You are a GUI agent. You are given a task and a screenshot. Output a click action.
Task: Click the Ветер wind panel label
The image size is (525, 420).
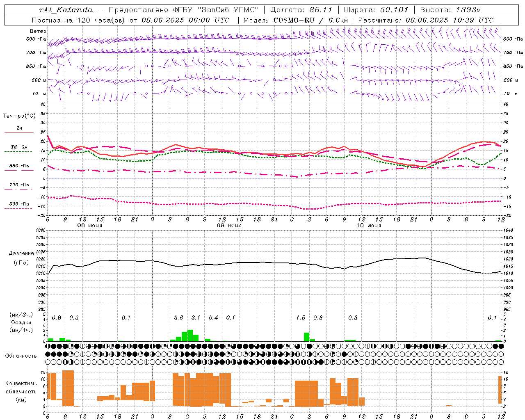coord(38,31)
